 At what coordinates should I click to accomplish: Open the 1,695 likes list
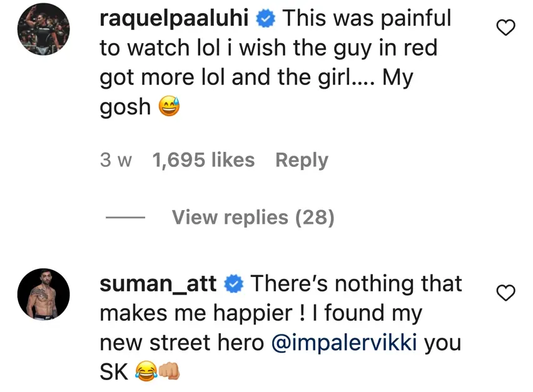click(x=203, y=160)
